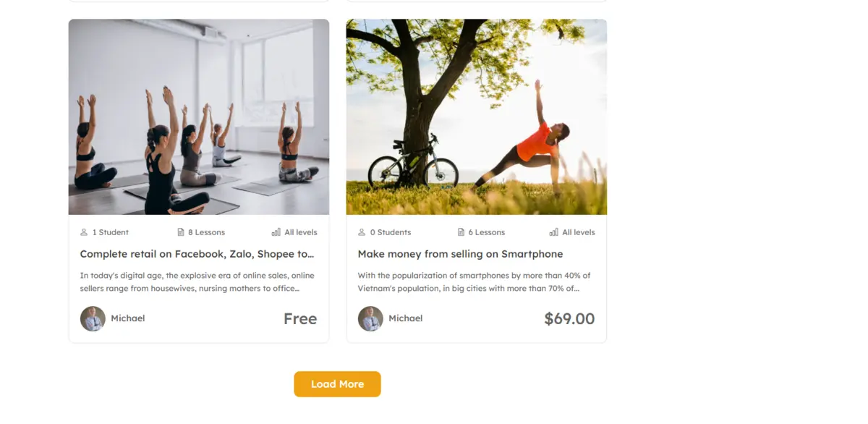
Task: Click instructor name Michael on the $69.00 course
Action: (x=406, y=318)
